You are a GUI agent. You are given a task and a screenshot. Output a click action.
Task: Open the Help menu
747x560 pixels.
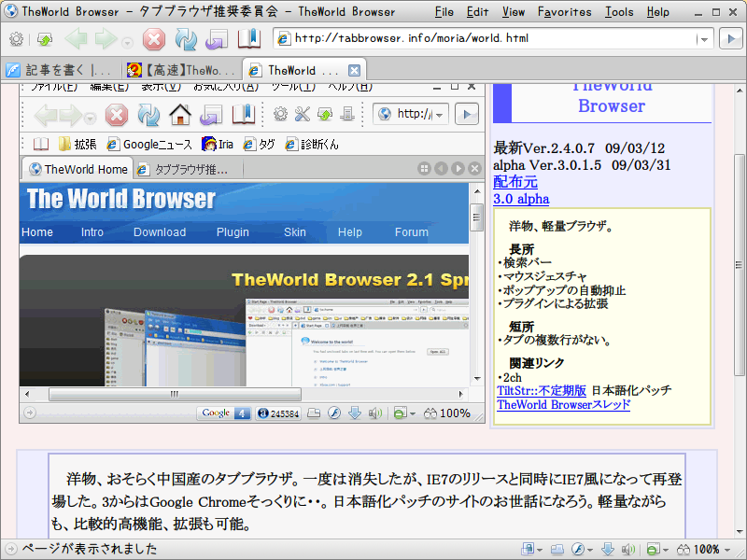tap(658, 12)
